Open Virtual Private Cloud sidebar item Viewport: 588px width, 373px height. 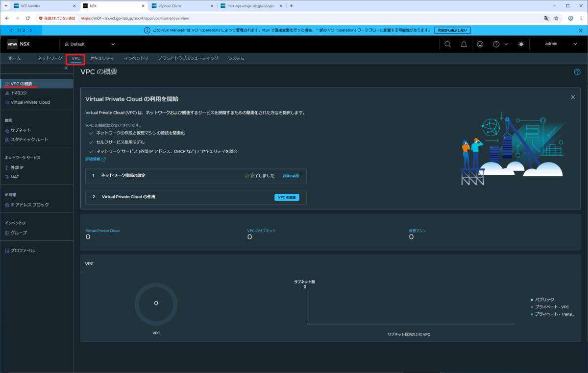point(37,102)
